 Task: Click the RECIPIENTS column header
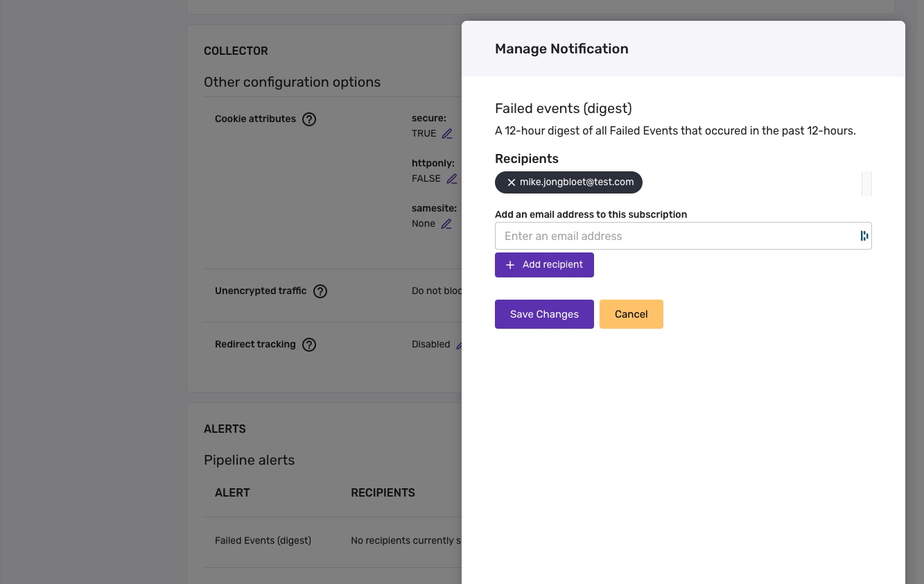click(x=383, y=493)
